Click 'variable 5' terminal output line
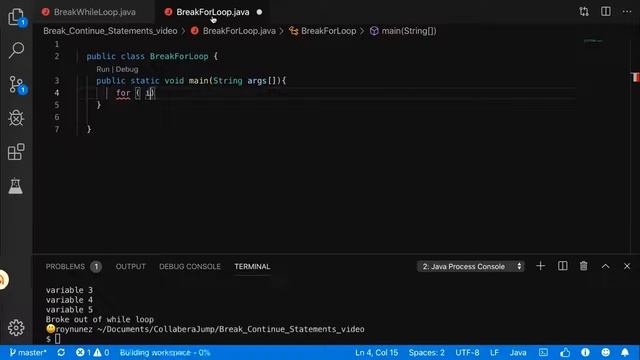 coord(69,309)
